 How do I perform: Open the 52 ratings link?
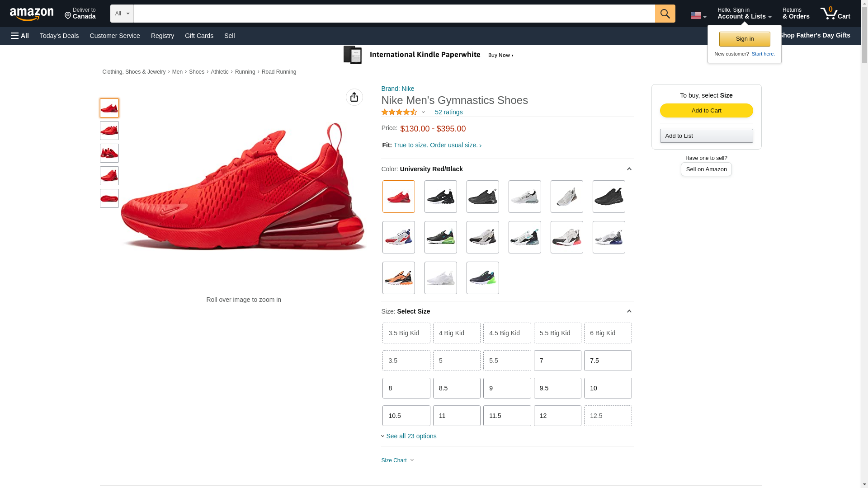[448, 112]
